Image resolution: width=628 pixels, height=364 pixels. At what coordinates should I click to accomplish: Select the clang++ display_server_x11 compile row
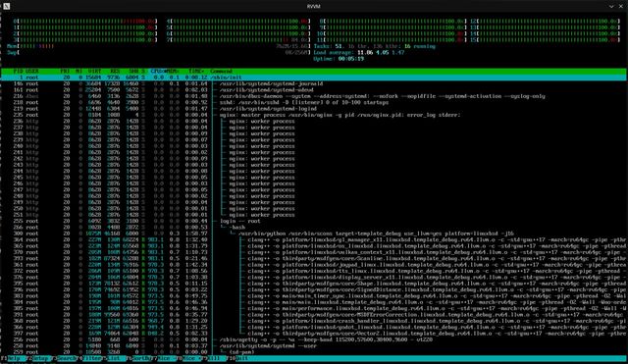tap(314, 277)
